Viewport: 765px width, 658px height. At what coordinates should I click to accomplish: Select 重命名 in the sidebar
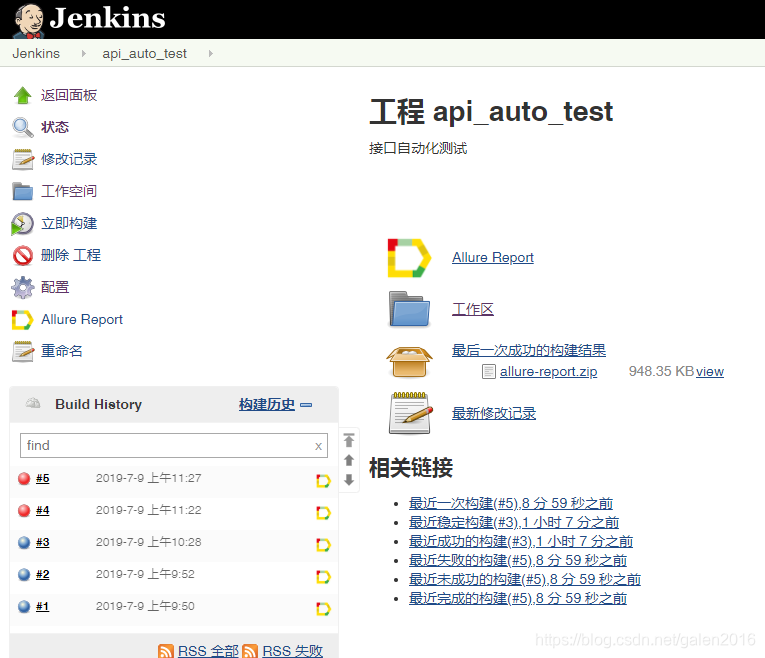tap(62, 351)
